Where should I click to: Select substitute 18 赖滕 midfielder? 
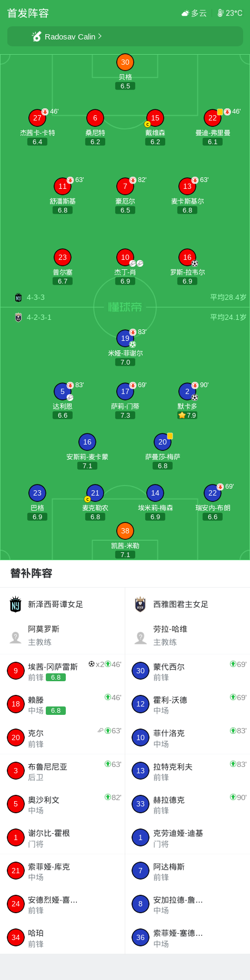coord(62,704)
